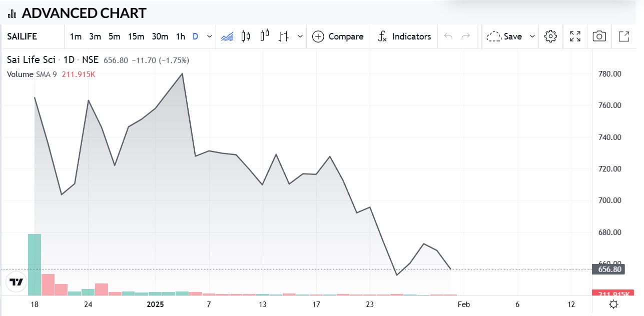Choose the 1h interval
The width and height of the screenshot is (644, 316).
pos(181,36)
